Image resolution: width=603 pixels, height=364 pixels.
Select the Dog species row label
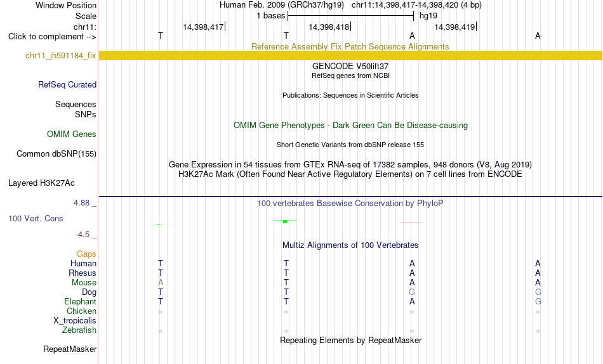pos(89,292)
